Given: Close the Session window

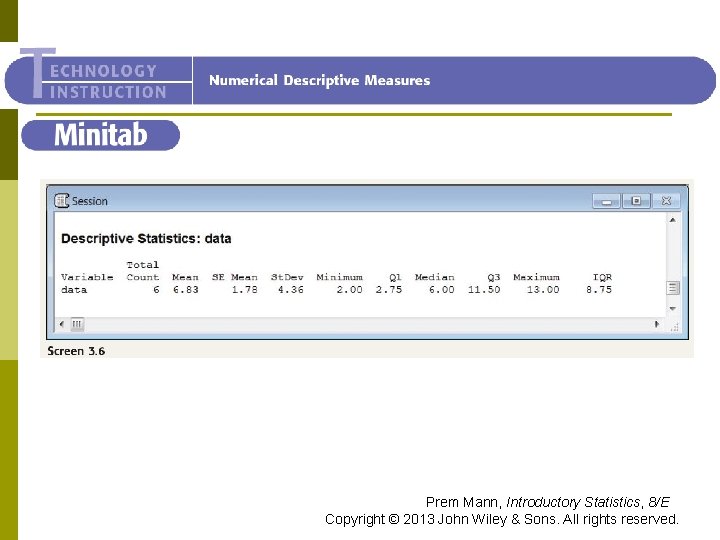Looking at the screenshot, I should click(x=666, y=201).
